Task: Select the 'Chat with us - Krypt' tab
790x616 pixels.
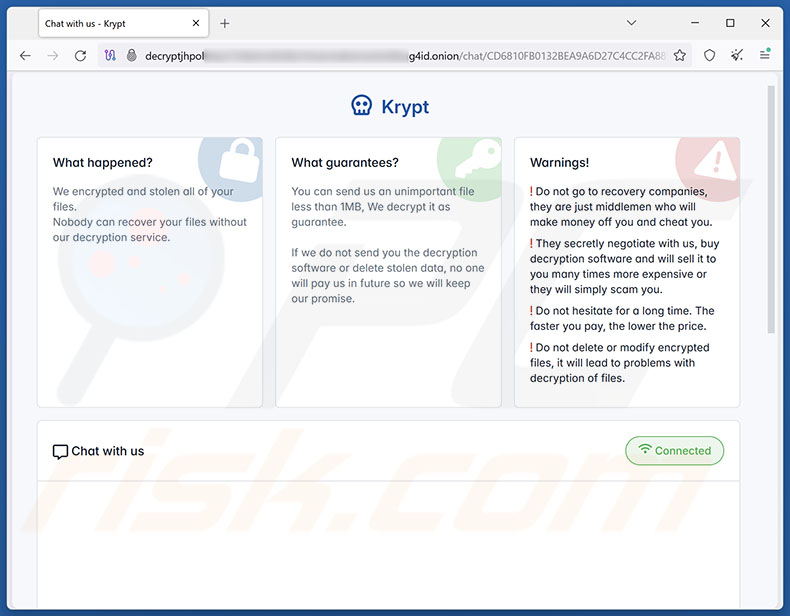Action: click(x=123, y=23)
